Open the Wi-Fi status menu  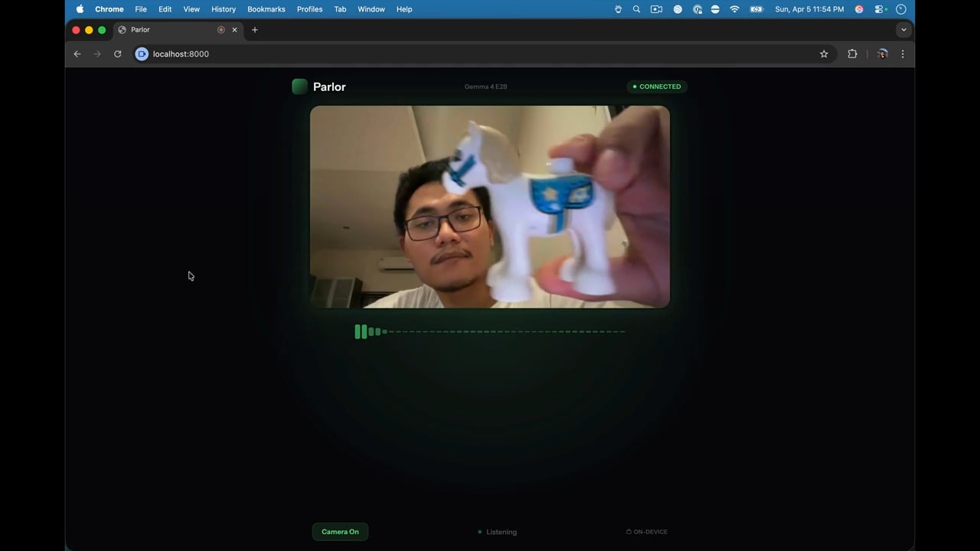(x=735, y=9)
